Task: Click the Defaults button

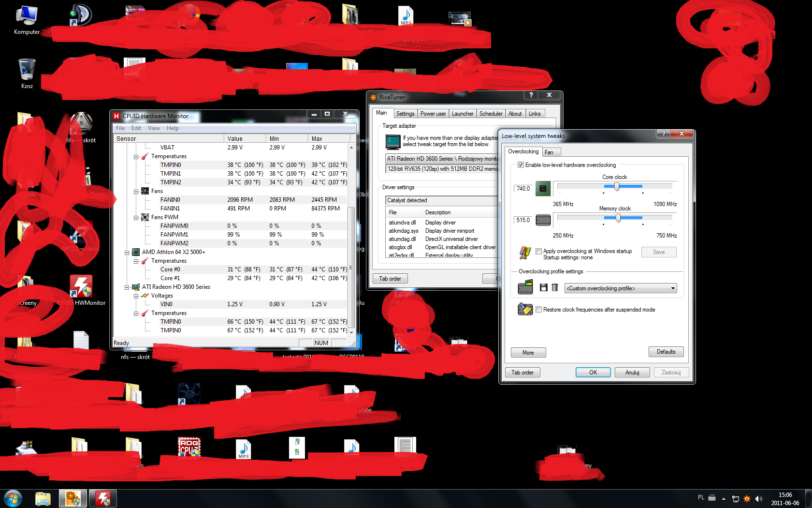Action: pos(666,352)
